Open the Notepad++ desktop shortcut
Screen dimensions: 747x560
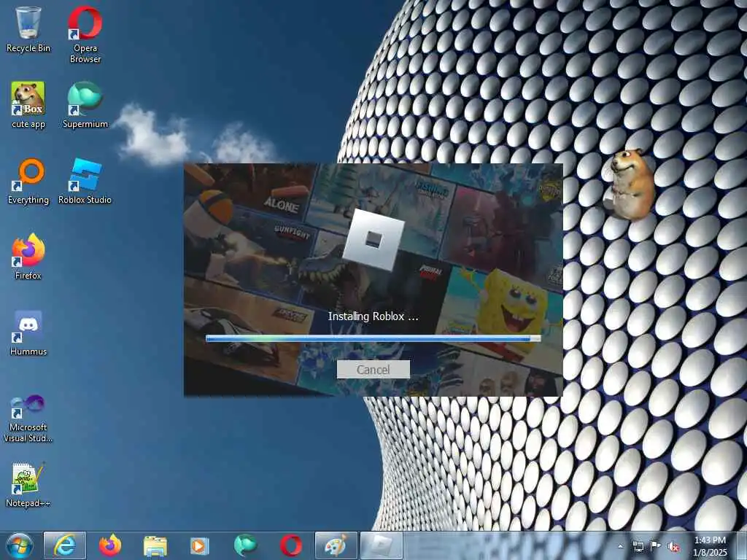28,485
